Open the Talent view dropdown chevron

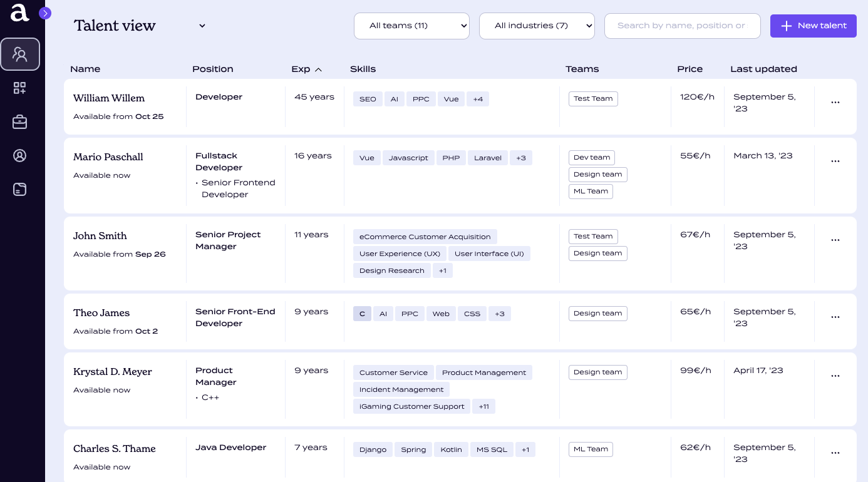[202, 26]
